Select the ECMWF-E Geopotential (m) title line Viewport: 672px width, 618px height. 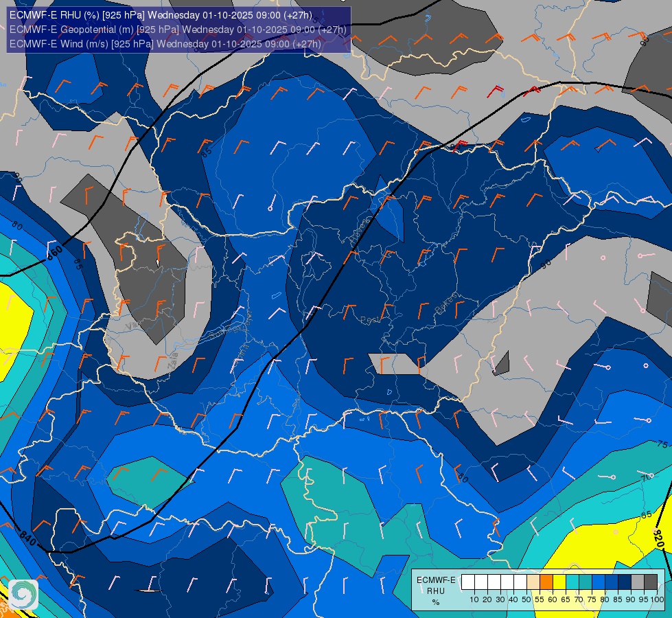click(178, 30)
